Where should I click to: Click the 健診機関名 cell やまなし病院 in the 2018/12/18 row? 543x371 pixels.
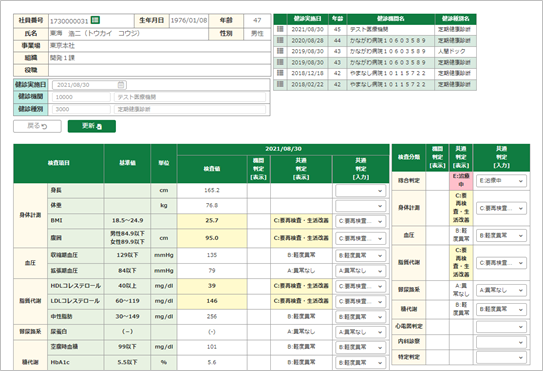click(x=391, y=73)
